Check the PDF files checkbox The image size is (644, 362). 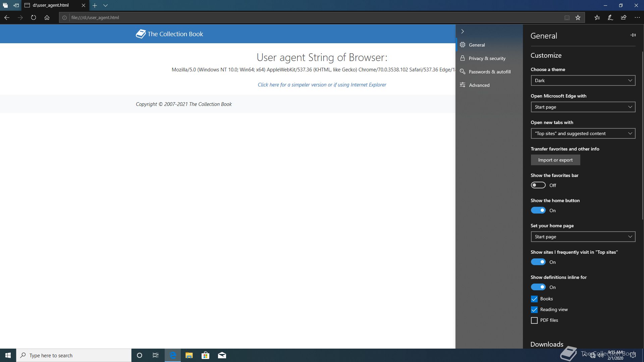click(534, 320)
